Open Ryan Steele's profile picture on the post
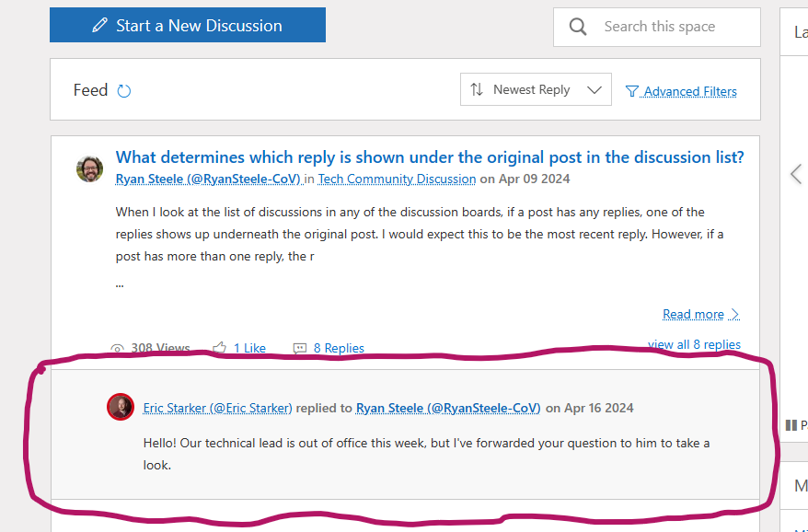The height and width of the screenshot is (532, 808). pos(89,168)
